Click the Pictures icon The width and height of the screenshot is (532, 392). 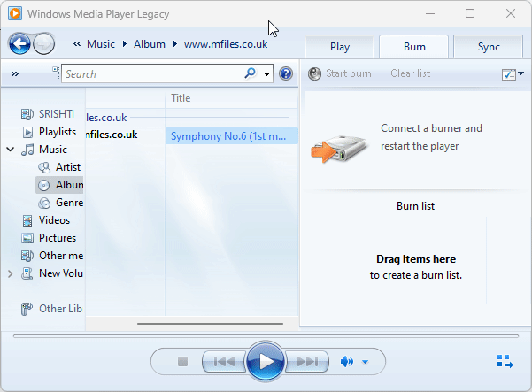(x=27, y=238)
